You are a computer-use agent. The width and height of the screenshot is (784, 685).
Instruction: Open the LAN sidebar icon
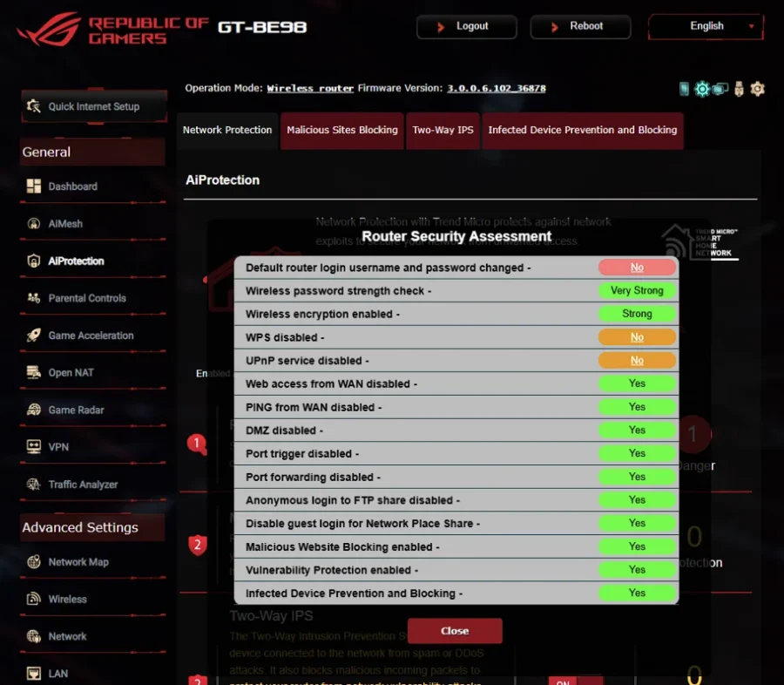(x=33, y=674)
